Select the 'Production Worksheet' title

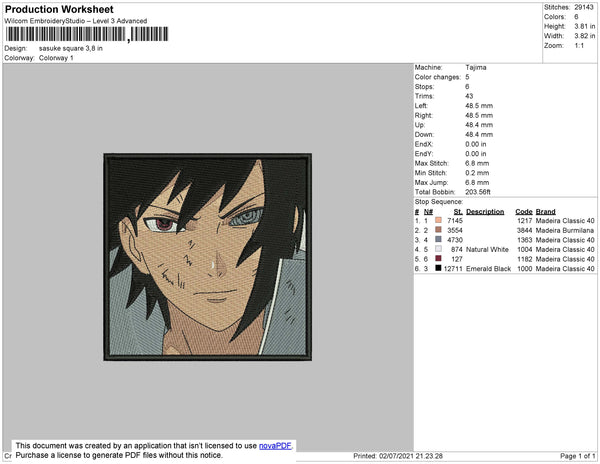pyautogui.click(x=59, y=10)
